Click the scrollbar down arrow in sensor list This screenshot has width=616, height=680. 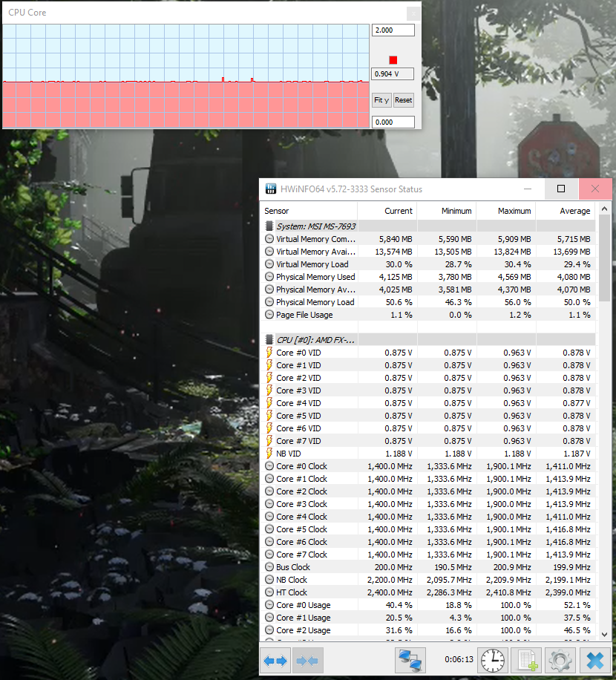(x=604, y=635)
